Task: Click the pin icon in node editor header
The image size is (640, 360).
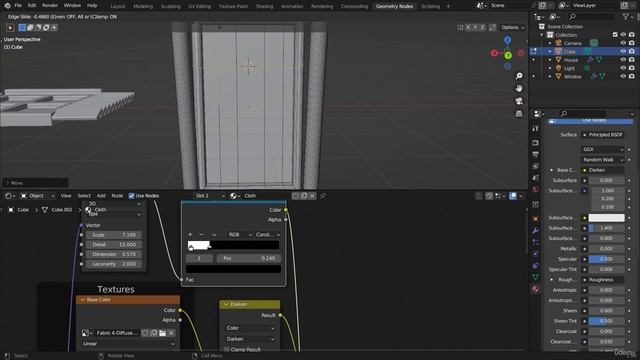Action: click(x=323, y=196)
